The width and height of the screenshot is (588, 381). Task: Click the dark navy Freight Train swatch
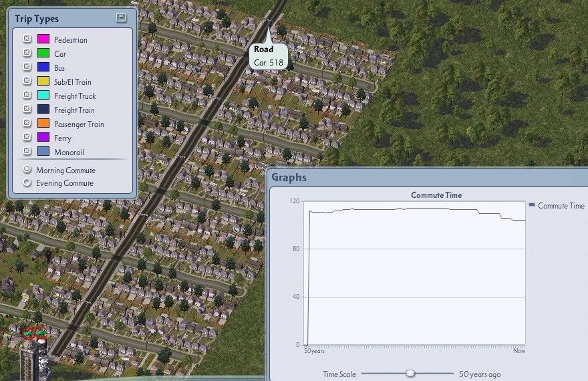43,109
